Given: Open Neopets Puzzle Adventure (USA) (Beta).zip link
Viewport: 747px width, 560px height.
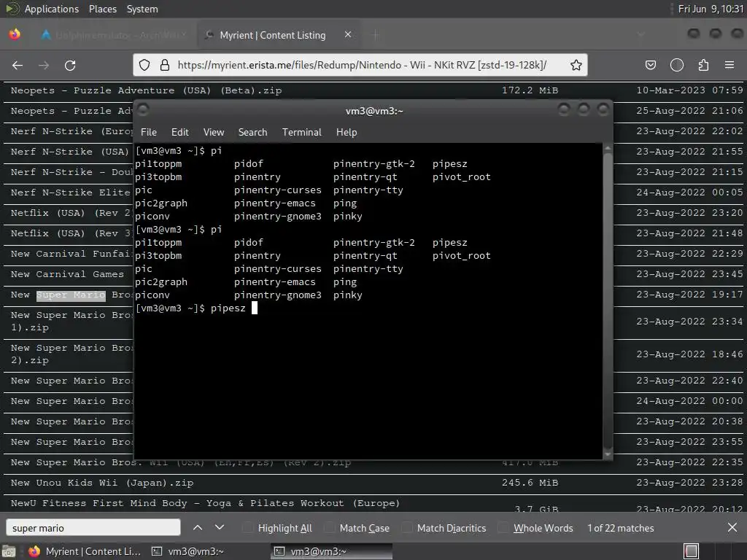Looking at the screenshot, I should tap(146, 90).
